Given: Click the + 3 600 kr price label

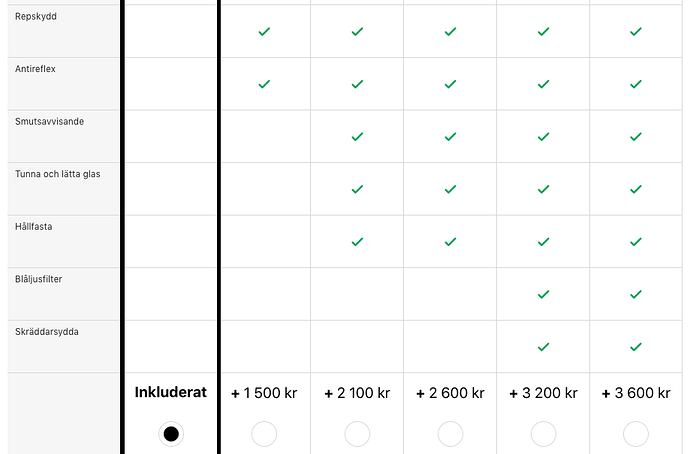Looking at the screenshot, I should [x=636, y=394].
